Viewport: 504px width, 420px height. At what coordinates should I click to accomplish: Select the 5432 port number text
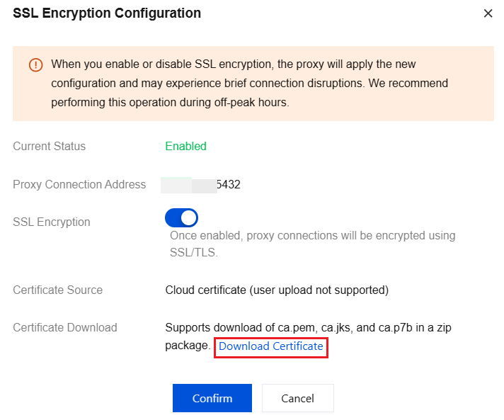(x=229, y=185)
